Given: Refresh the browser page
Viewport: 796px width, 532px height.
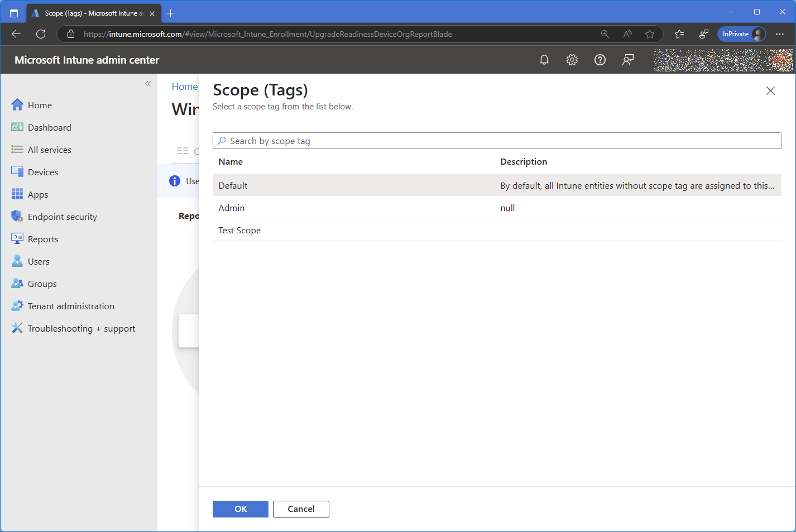Looking at the screenshot, I should [41, 34].
